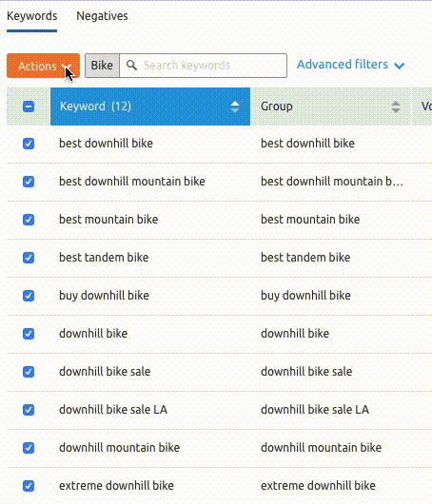The width and height of the screenshot is (432, 504).
Task: Click the search magnifier icon
Action: (131, 66)
